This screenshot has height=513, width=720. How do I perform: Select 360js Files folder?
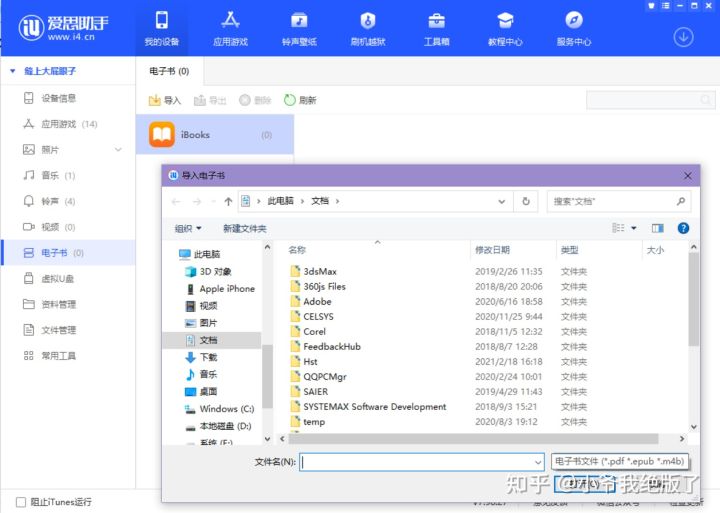(x=318, y=287)
